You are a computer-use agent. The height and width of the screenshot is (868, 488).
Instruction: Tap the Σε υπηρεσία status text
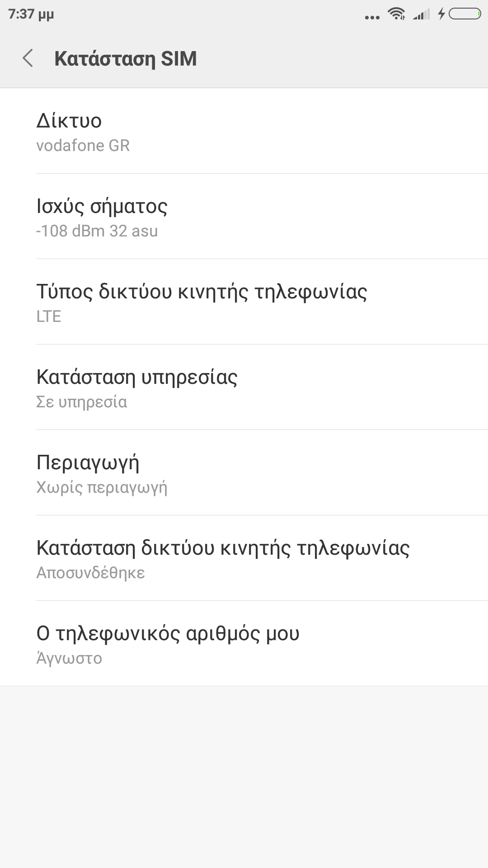pyautogui.click(x=82, y=402)
